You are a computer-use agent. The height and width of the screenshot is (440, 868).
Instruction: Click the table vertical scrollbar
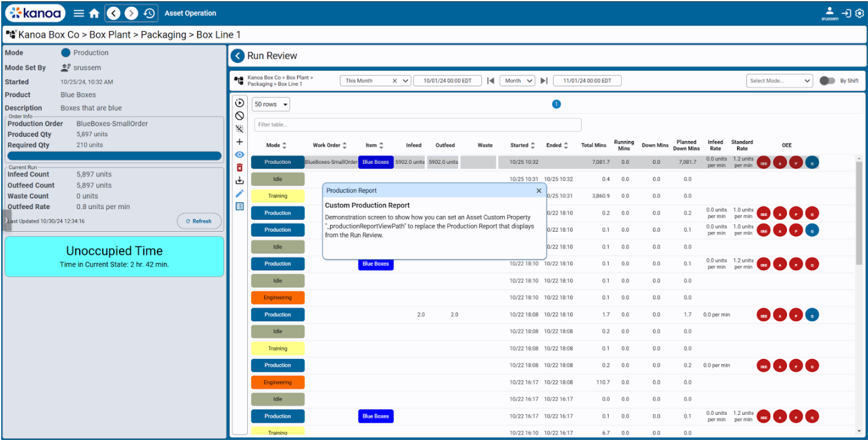click(x=859, y=213)
